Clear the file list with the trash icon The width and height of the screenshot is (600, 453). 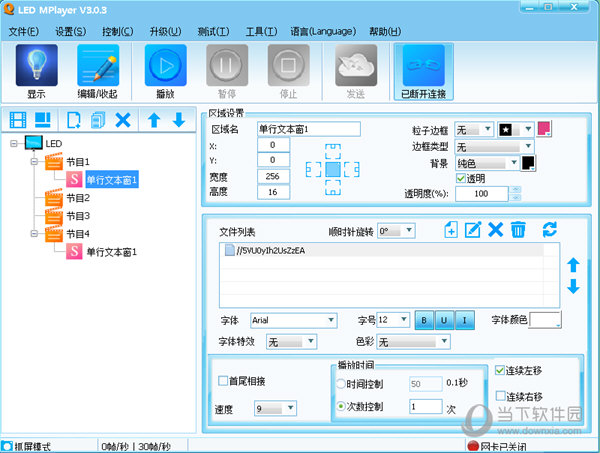(x=518, y=230)
